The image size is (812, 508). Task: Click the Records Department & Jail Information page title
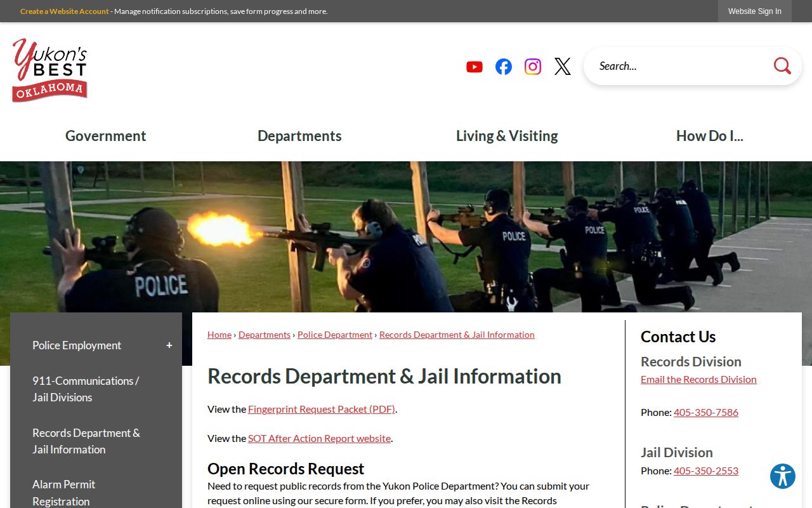tap(384, 376)
